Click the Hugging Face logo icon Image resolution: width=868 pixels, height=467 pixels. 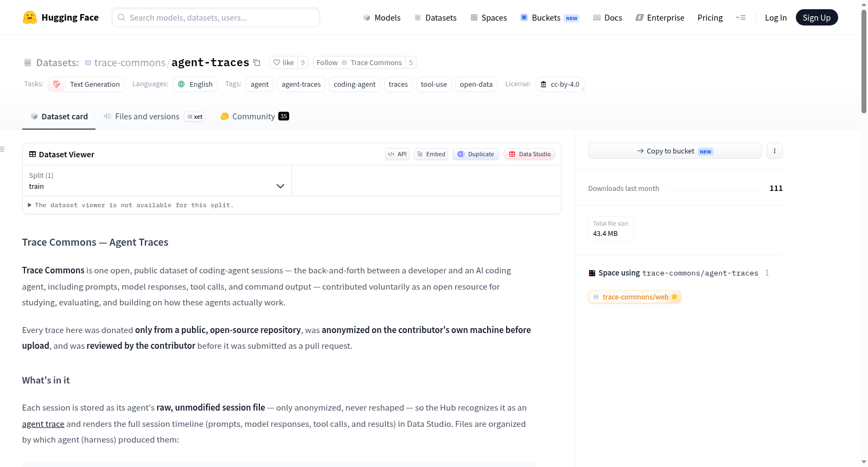[30, 17]
